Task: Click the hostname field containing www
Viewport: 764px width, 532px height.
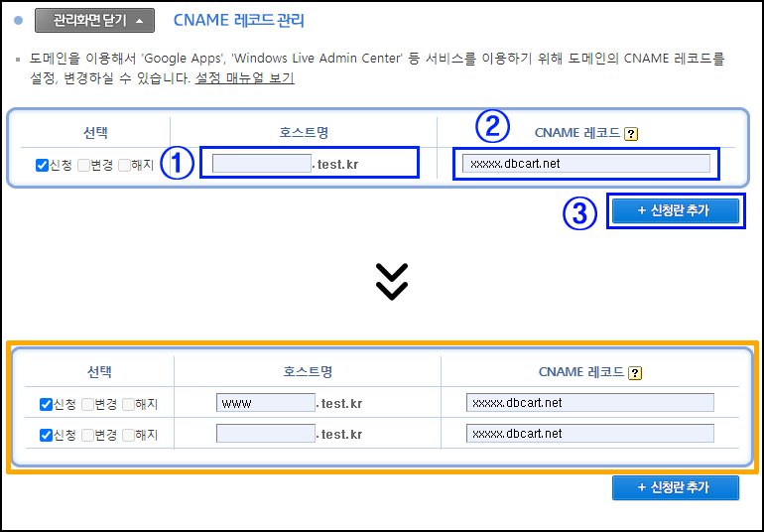Action: coord(265,403)
